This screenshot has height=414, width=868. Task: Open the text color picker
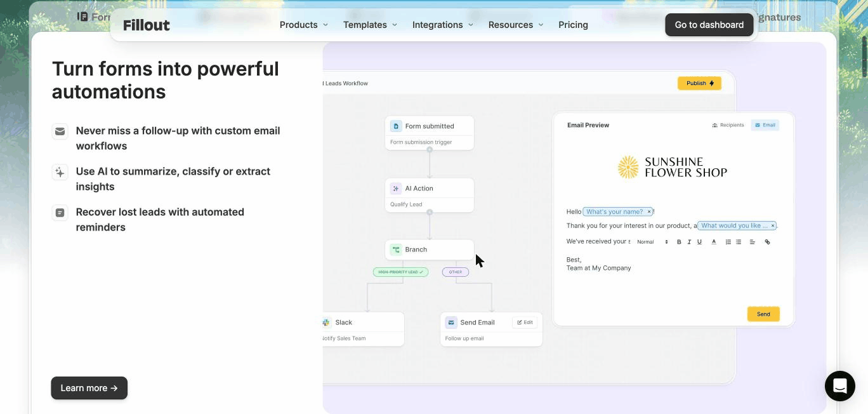click(714, 242)
